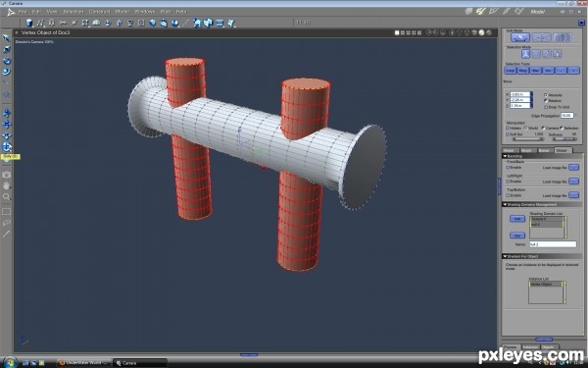588x368 pixels.
Task: Pick the rectangular marquee selection tool
Action: click(x=7, y=211)
